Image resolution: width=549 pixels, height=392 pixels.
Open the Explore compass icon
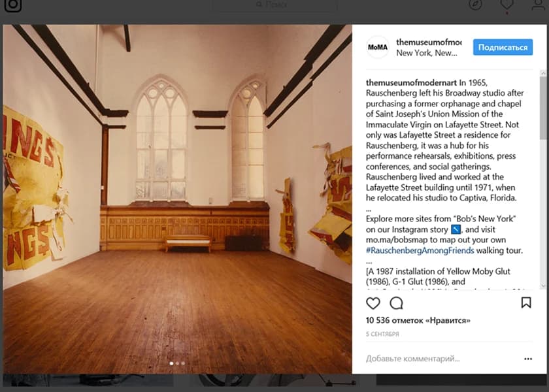475,4
